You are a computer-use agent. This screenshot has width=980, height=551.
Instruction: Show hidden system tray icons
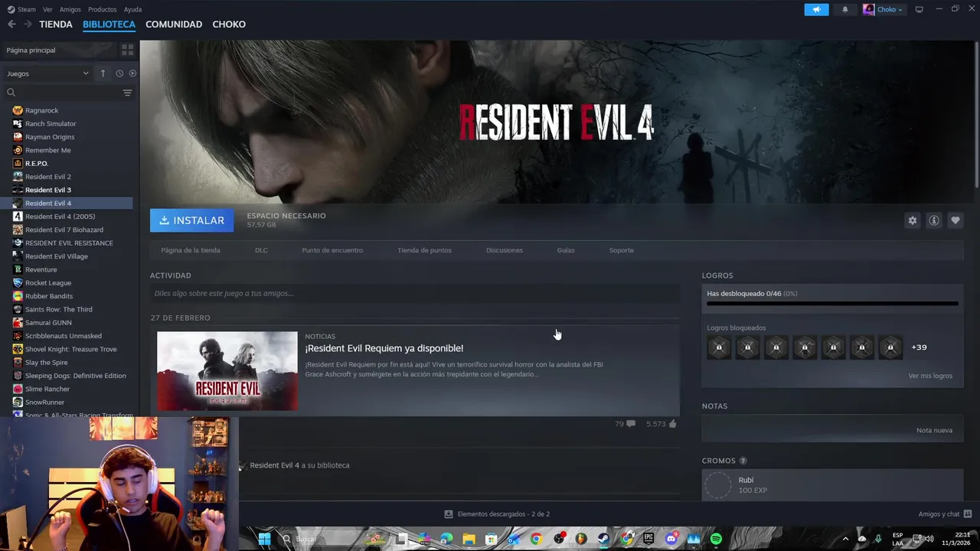point(845,539)
